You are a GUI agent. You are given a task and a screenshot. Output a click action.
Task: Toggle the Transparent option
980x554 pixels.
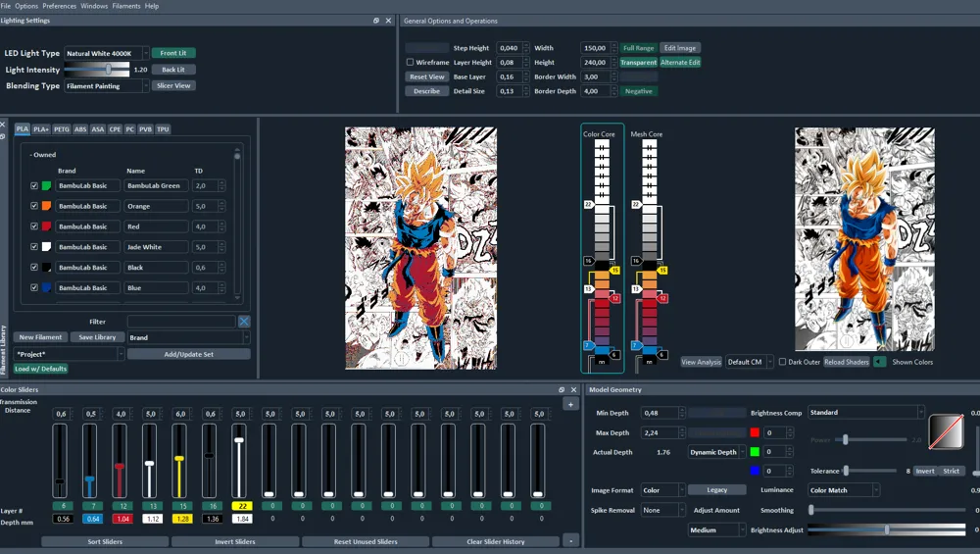coord(638,63)
